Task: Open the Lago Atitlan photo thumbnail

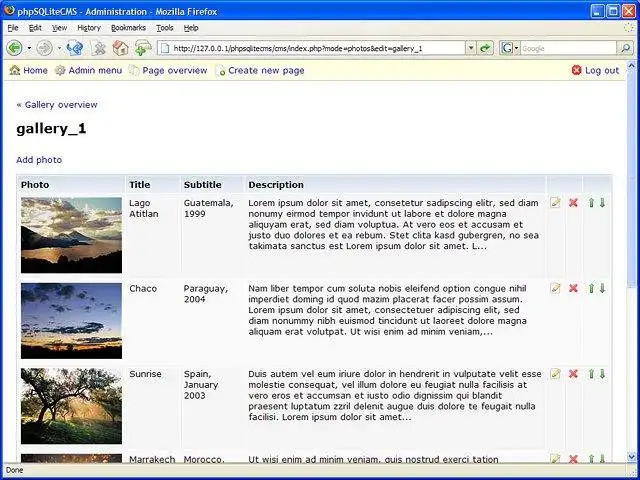Action: pos(71,235)
